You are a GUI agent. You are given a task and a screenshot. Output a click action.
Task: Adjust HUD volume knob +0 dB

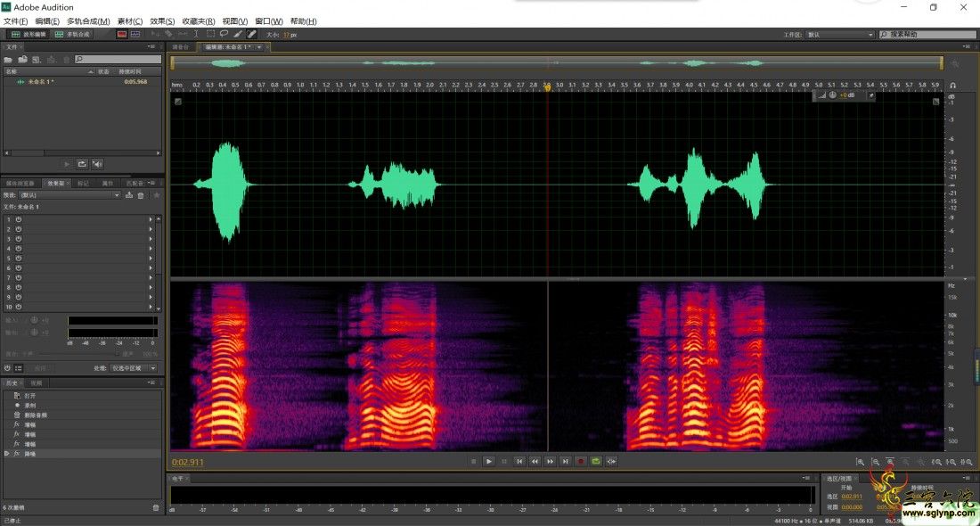832,95
